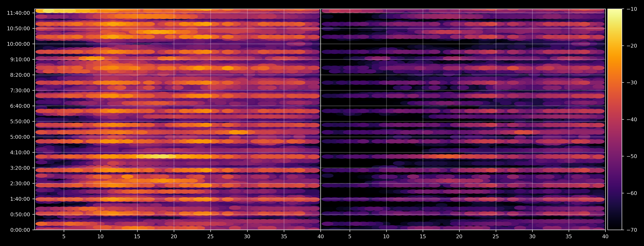Click the −40 colorbar tick label
The image size is (644, 246).
(x=632, y=119)
